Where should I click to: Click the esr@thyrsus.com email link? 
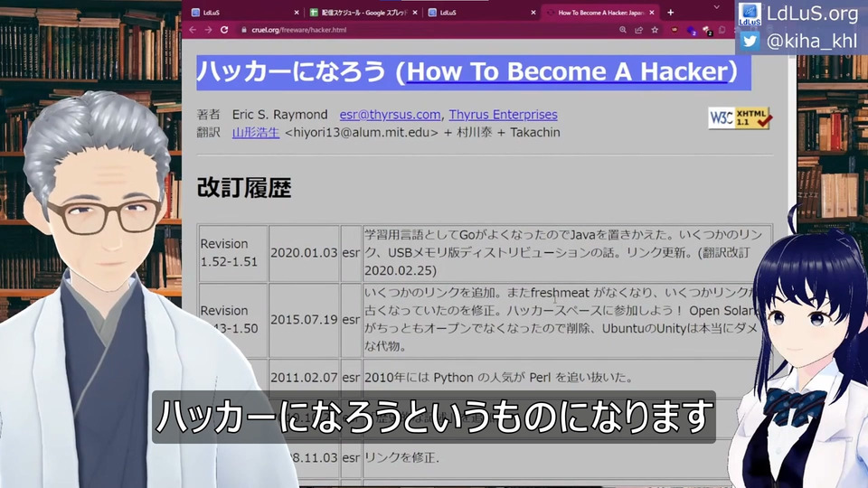pos(390,115)
